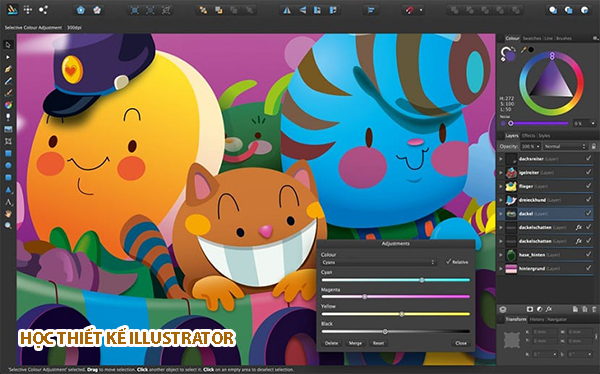The height and width of the screenshot is (374, 600).
Task: Hide the dreieckhund layer via its checkmark
Action: (x=588, y=199)
